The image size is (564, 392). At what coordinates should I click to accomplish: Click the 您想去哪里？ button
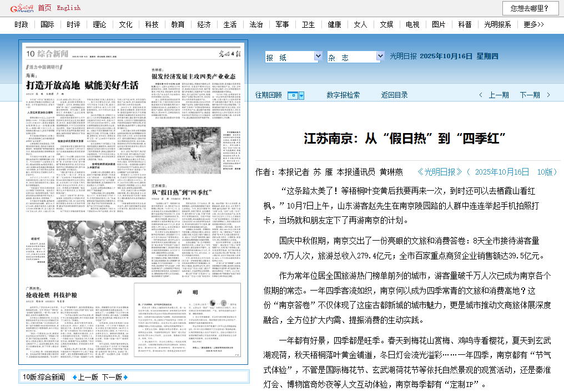[x=530, y=8]
